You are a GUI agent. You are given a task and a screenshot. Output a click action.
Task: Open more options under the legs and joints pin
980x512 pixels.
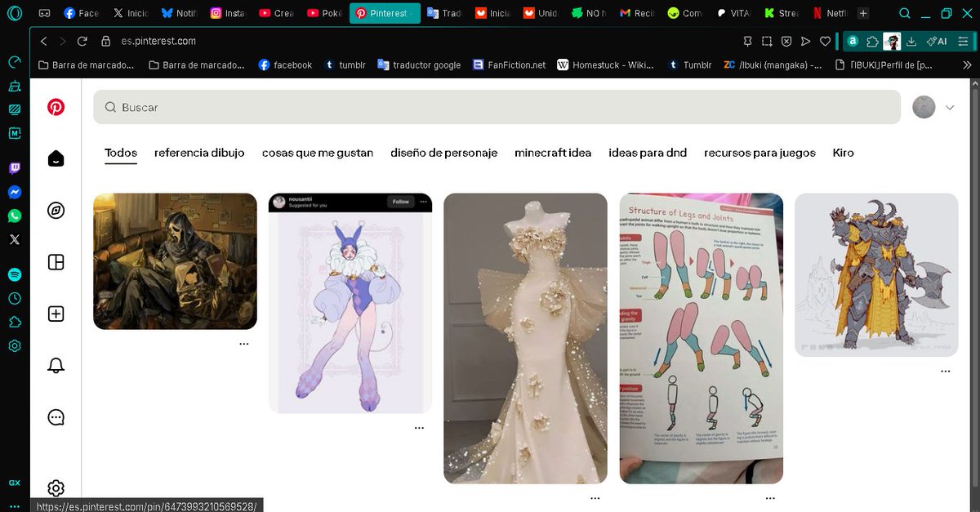pos(770,497)
